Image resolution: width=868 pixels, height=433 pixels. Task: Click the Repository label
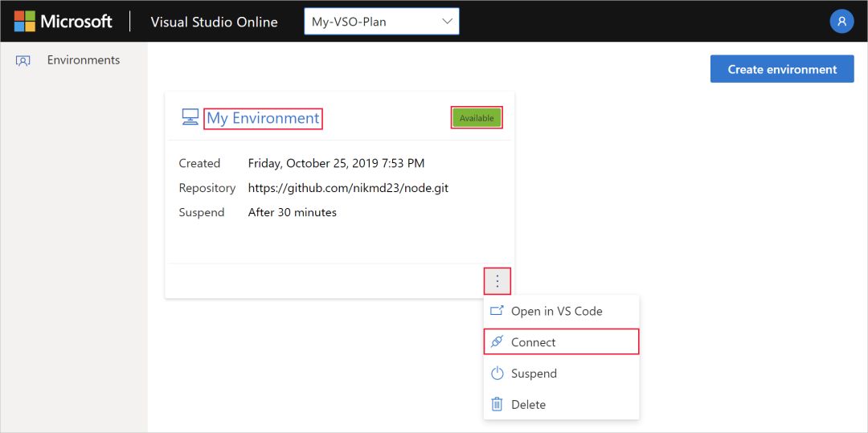coord(207,188)
